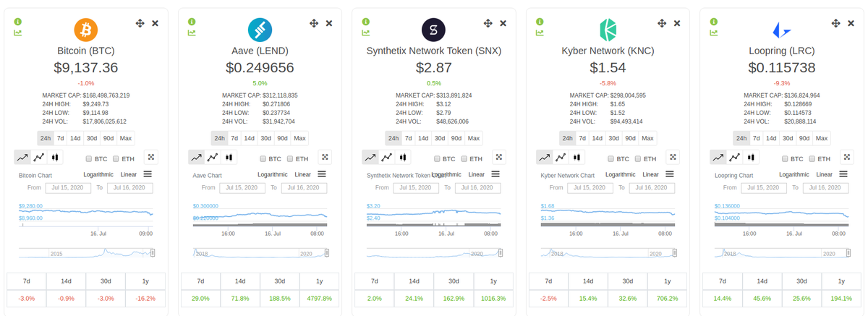Open the Kyber Network Chart hamburger menu
The height and width of the screenshot is (316, 868).
coord(670,174)
